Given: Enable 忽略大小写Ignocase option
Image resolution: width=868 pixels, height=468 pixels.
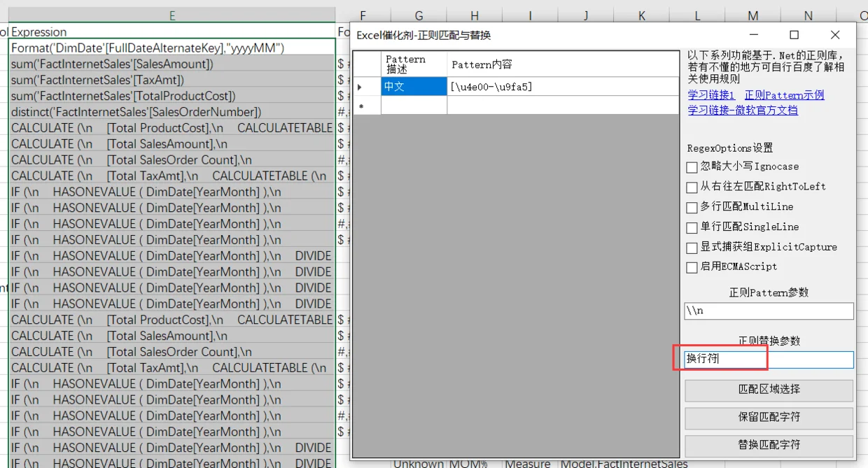Looking at the screenshot, I should click(692, 167).
